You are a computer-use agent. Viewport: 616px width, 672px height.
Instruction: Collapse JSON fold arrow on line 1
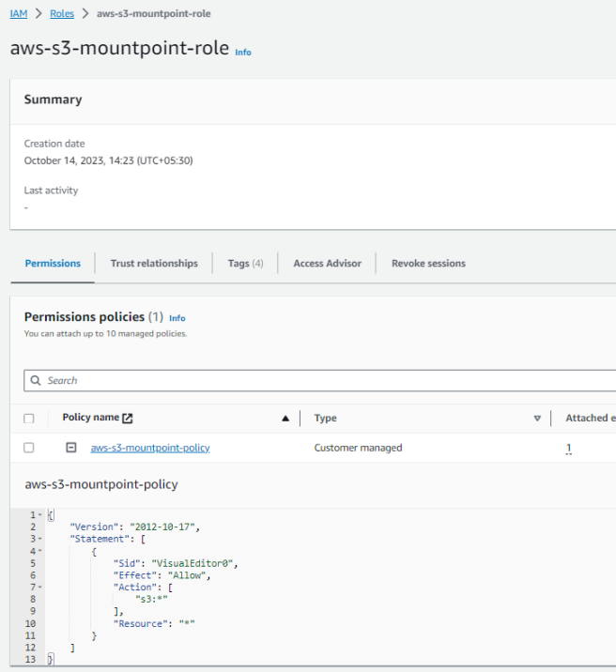click(40, 515)
